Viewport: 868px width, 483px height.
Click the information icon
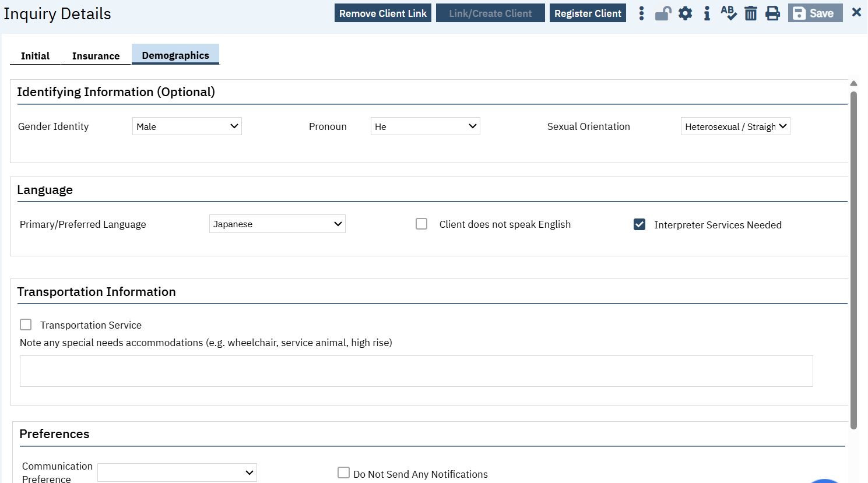(x=707, y=13)
